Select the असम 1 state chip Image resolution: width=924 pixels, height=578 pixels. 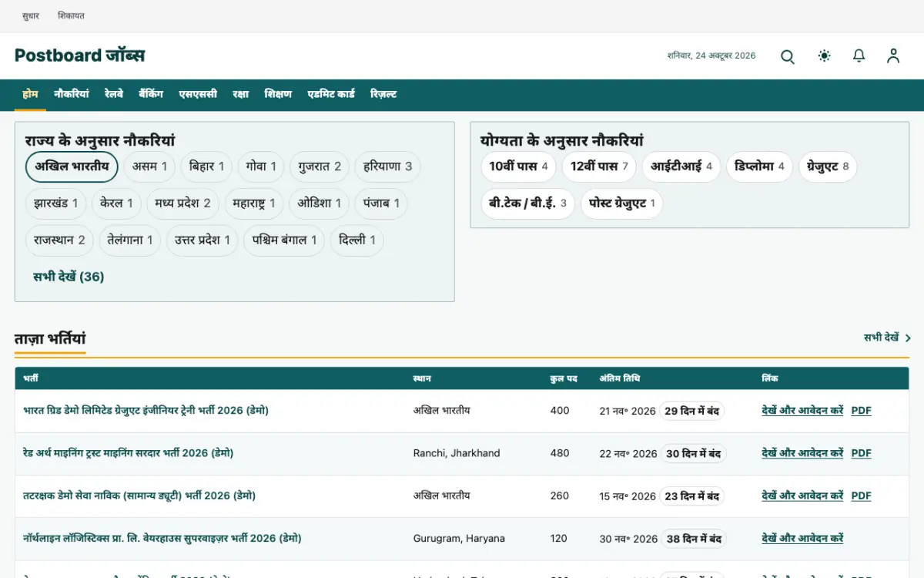(149, 166)
